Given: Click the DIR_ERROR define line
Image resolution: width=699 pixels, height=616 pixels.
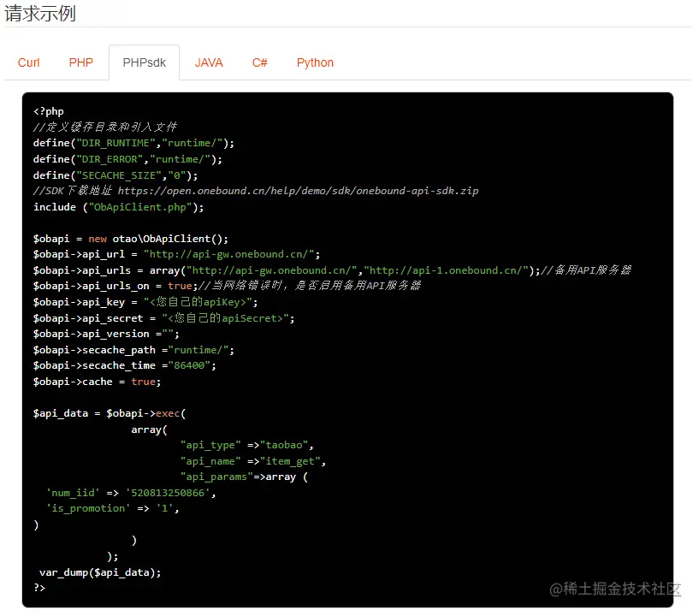Looking at the screenshot, I should tap(127, 159).
